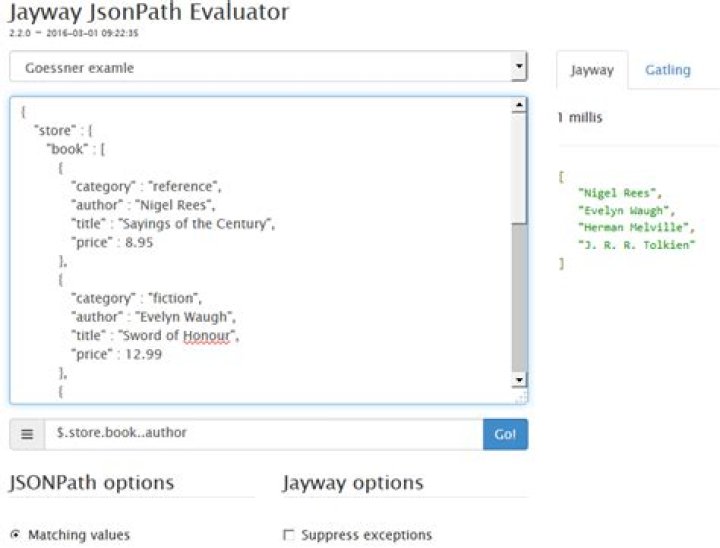This screenshot has width=720, height=548.
Task: Click the version 2.2.0 timestamp text
Action: pyautogui.click(x=74, y=33)
